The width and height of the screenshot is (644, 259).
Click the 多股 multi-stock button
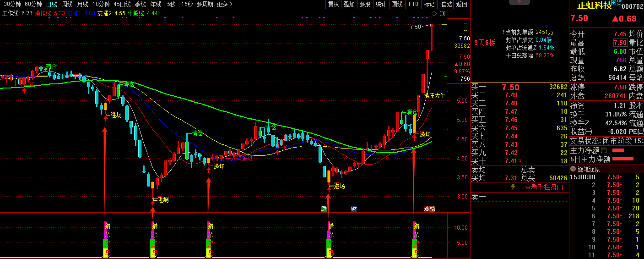point(365,4)
